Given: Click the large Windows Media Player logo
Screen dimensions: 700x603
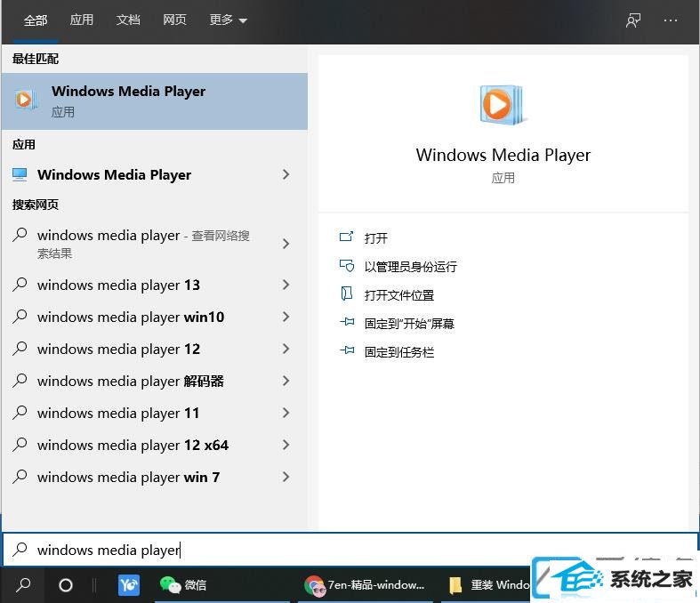Looking at the screenshot, I should coord(502,105).
